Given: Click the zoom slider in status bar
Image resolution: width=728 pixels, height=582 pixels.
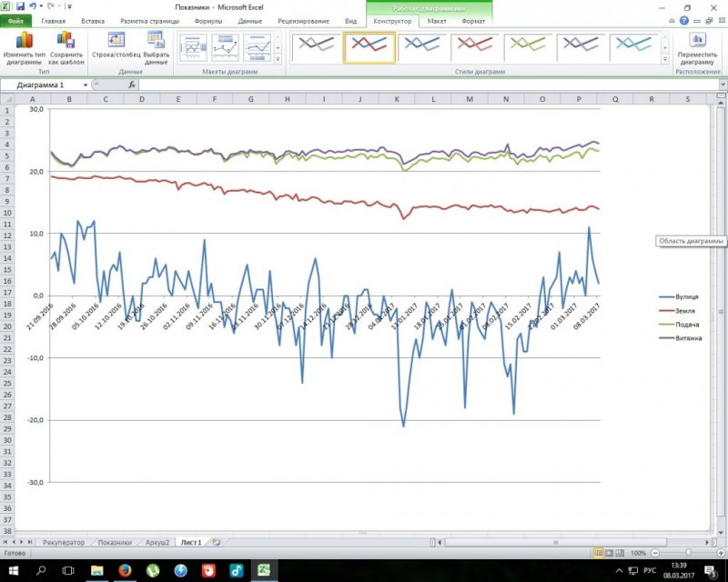Looking at the screenshot, I should tap(689, 553).
